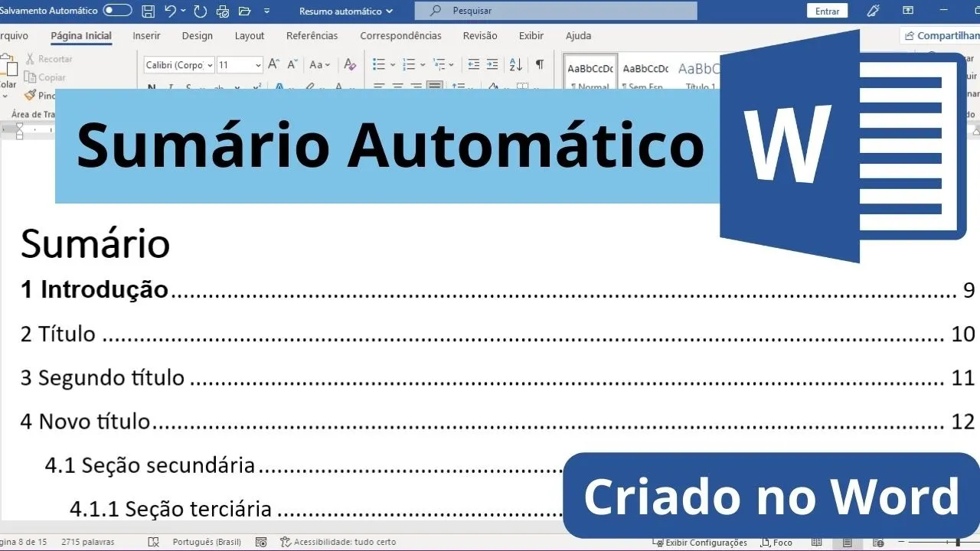Go to the Layout tab
Screen dimensions: 980x551
tap(250, 35)
